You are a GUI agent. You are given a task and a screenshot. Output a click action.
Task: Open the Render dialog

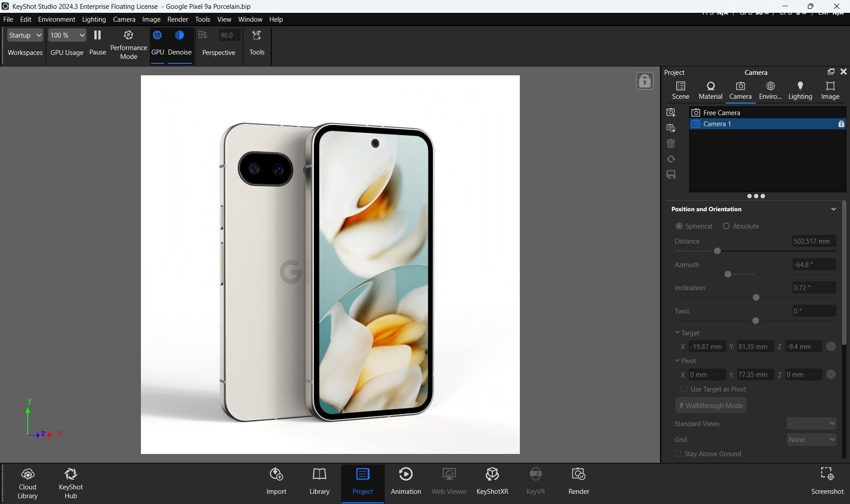click(x=578, y=481)
